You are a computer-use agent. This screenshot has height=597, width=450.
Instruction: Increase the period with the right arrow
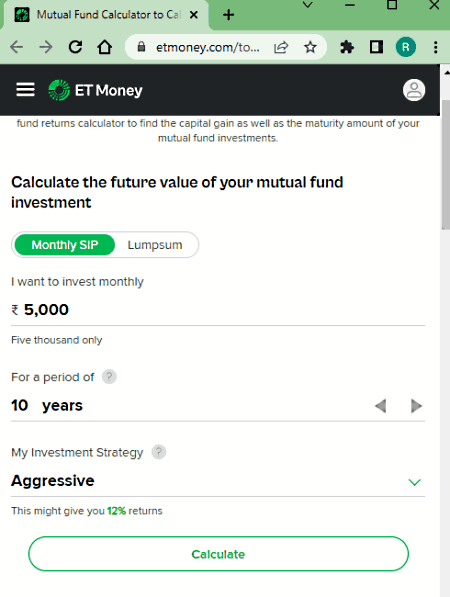pos(416,406)
